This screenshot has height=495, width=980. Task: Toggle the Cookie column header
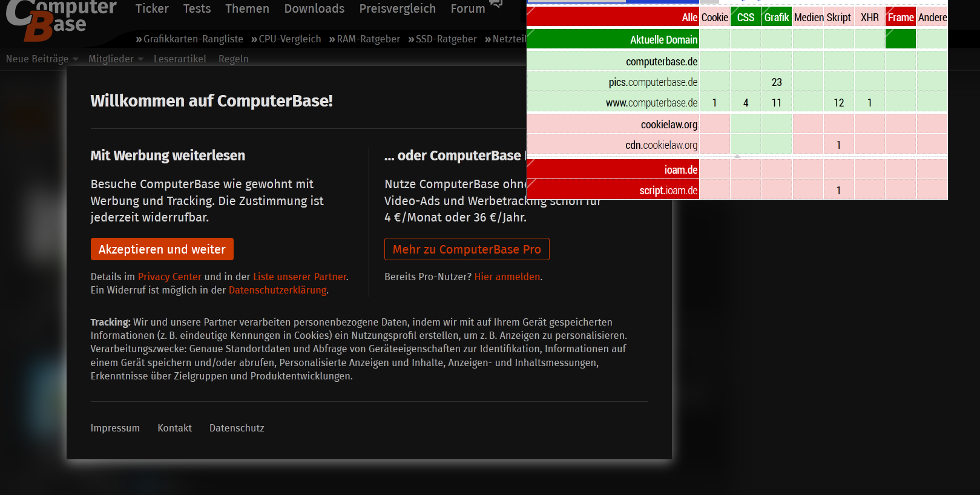pyautogui.click(x=715, y=18)
